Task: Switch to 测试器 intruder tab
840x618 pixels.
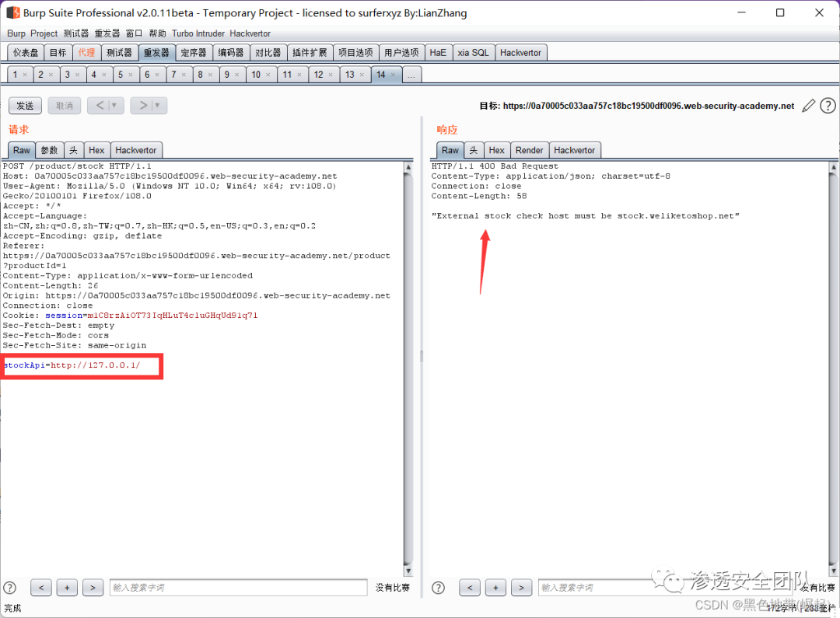Action: [x=119, y=53]
